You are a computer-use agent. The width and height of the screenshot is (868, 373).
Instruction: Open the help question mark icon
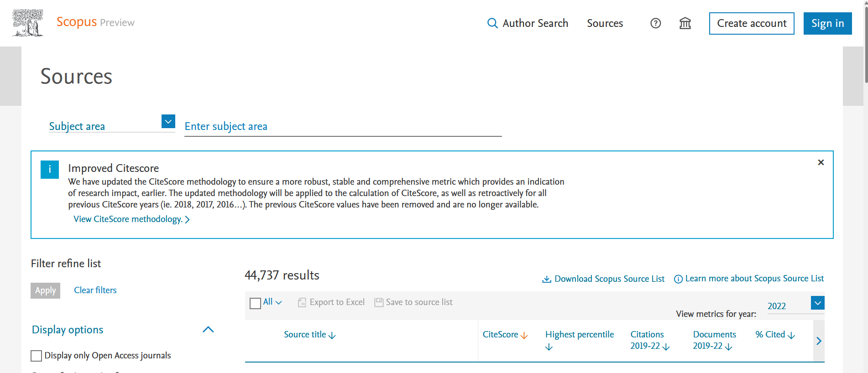coord(655,23)
